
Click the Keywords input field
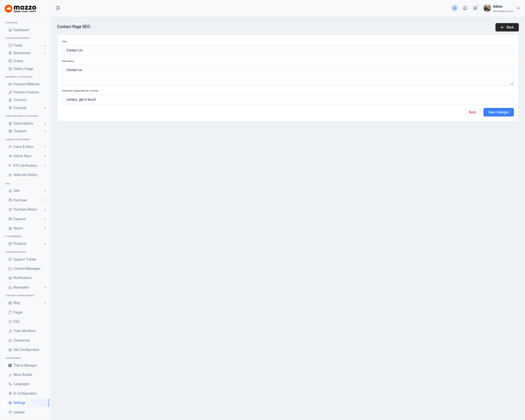pos(287,100)
